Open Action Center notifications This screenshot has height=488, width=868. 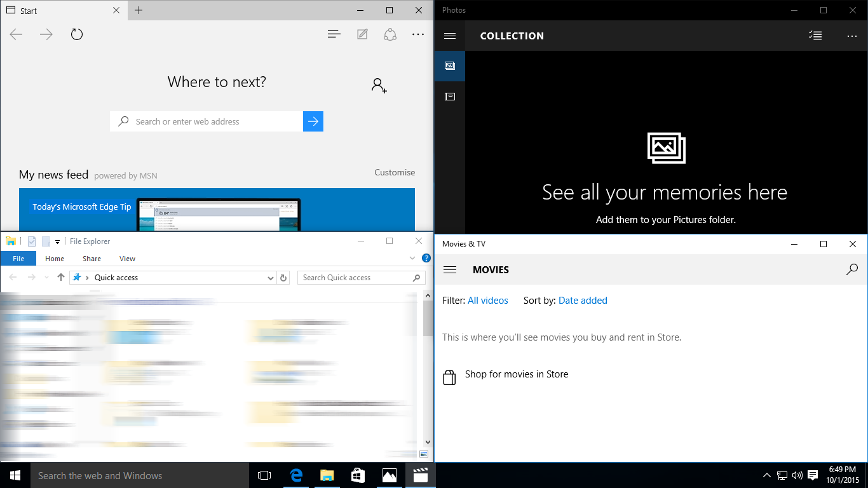click(x=812, y=475)
